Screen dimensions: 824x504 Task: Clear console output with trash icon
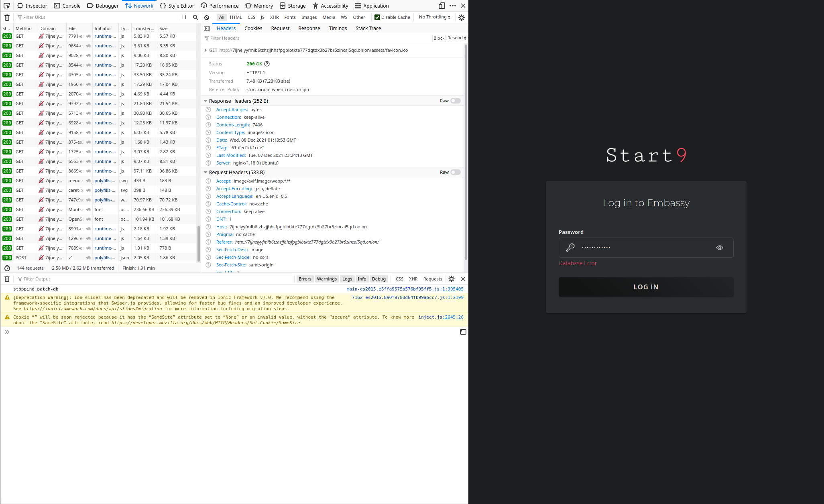point(7,278)
